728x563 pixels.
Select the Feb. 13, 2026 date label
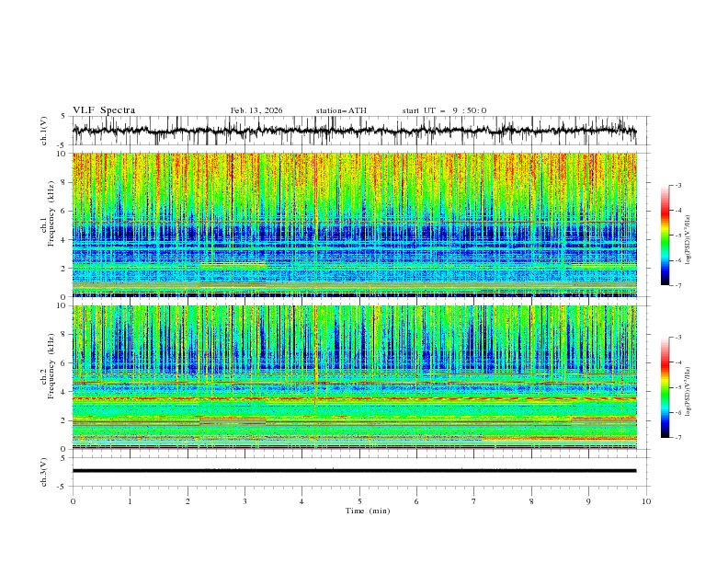click(x=256, y=110)
